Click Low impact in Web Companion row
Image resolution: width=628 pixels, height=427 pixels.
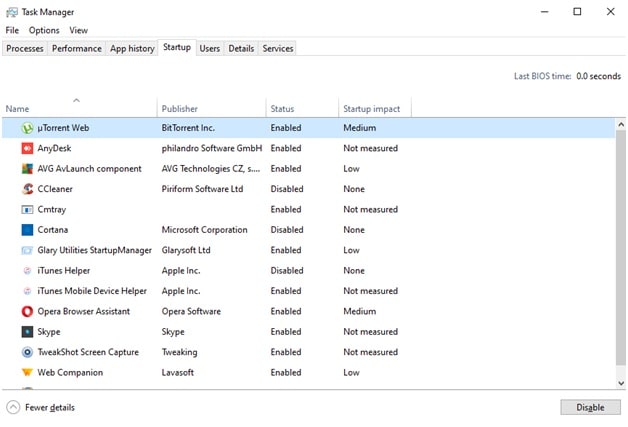pos(351,373)
